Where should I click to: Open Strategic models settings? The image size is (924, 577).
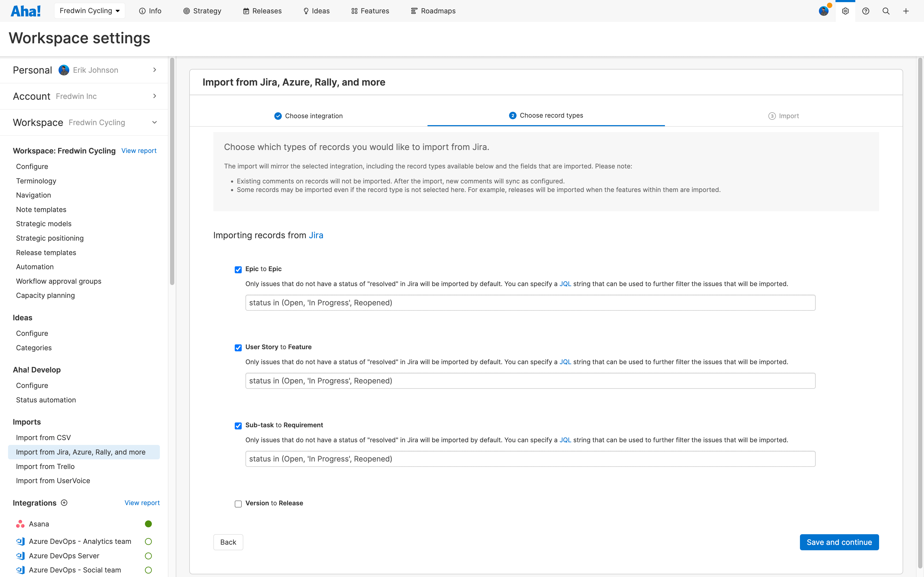pos(44,224)
